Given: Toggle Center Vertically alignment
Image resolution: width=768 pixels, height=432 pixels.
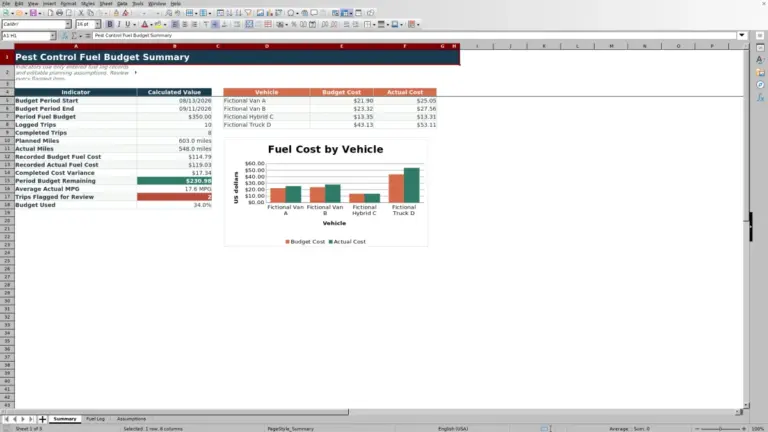Looking at the screenshot, I should 215,24.
